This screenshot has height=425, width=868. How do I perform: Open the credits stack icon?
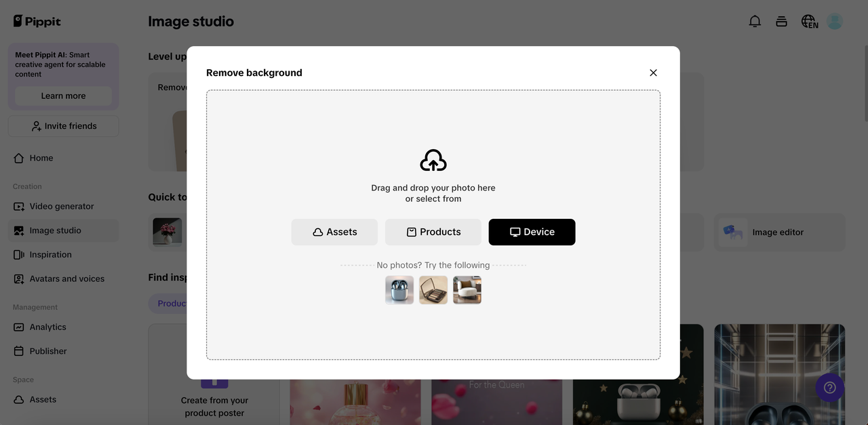(x=781, y=21)
